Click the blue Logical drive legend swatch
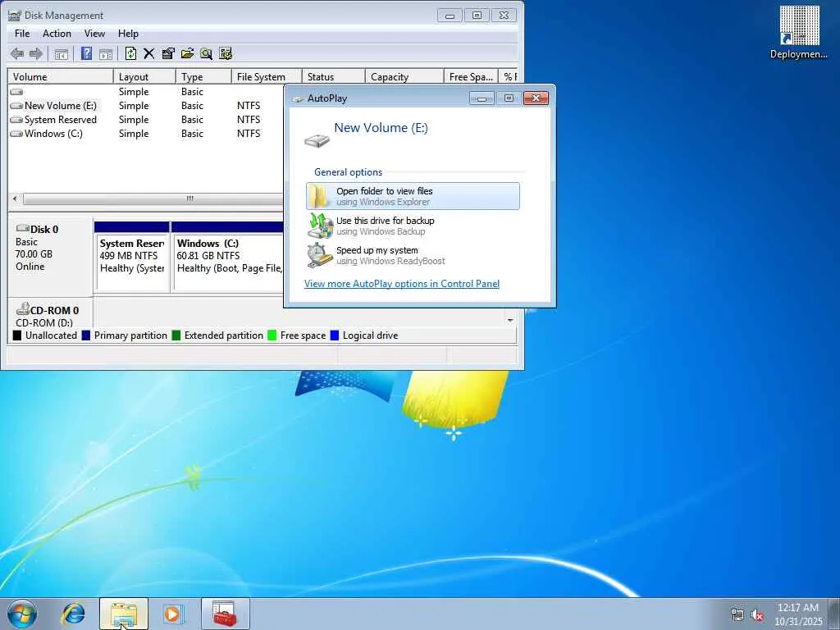840x630 pixels. pyautogui.click(x=335, y=336)
